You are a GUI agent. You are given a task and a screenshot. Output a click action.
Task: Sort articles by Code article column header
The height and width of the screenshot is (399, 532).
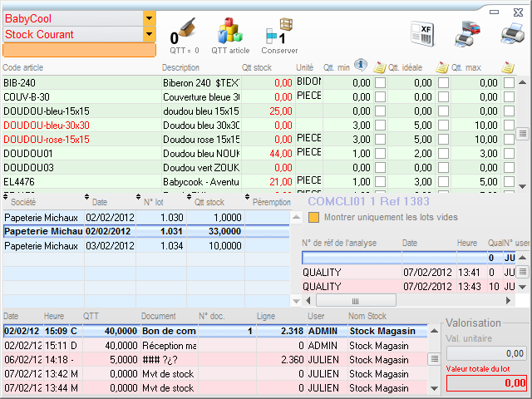point(23,67)
